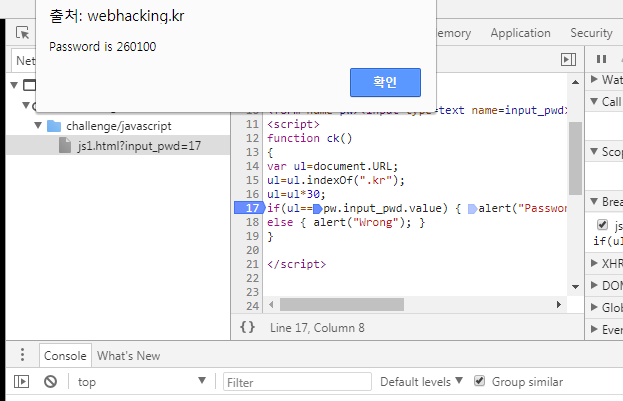Image resolution: width=623 pixels, height=401 pixels.
Task: Pretty print source with braces icon
Action: tap(248, 327)
